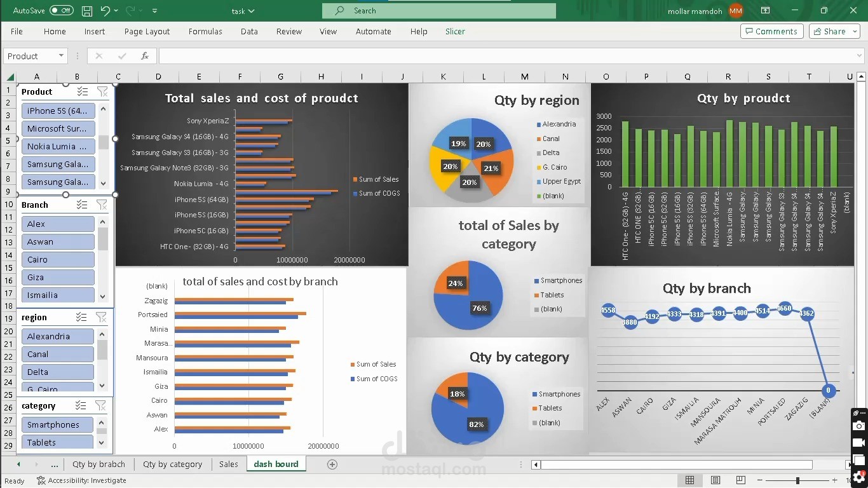Toggle multi-select on region slicer
Screen dimensions: 868x488
tap(81, 317)
